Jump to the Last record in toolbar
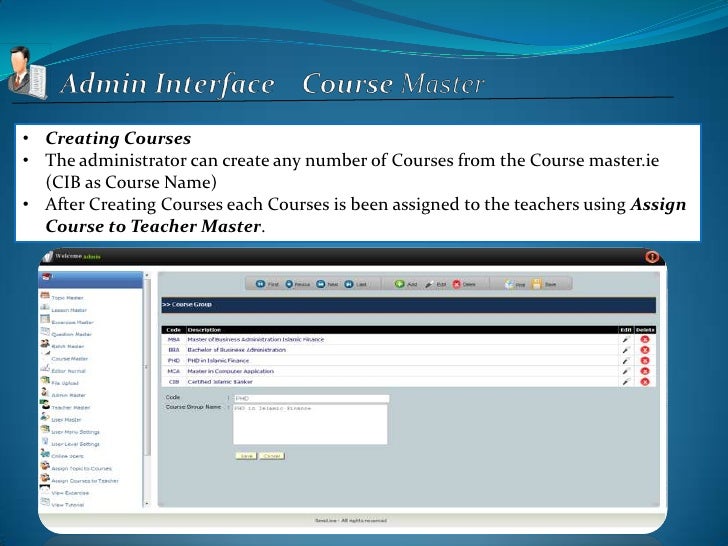This screenshot has width=728, height=546. (355, 284)
